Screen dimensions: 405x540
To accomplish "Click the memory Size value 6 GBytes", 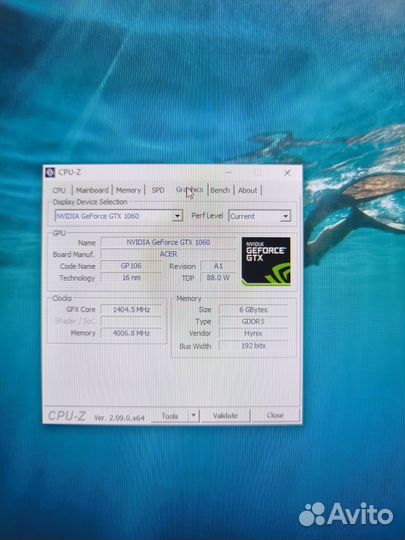I will pyautogui.click(x=253, y=310).
